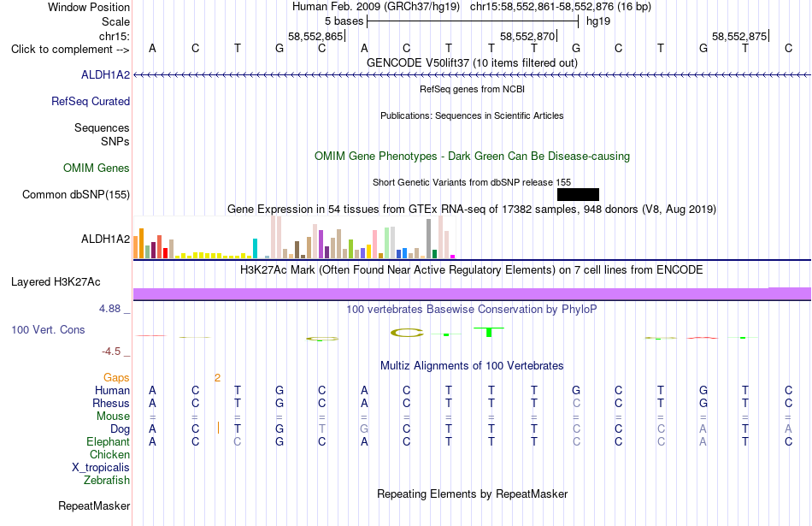This screenshot has height=526, width=812.
Task: Click the grey G in the Dog alignment row
Action: pyautogui.click(x=364, y=428)
